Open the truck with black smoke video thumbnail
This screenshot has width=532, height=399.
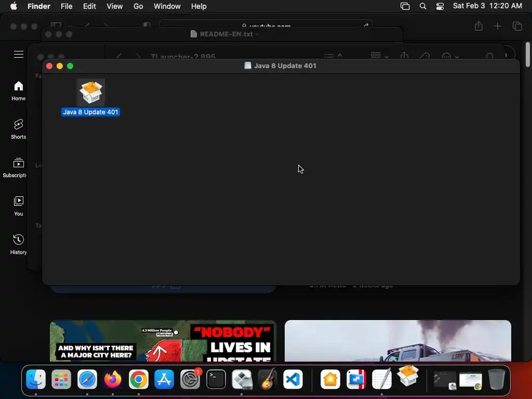click(x=397, y=341)
